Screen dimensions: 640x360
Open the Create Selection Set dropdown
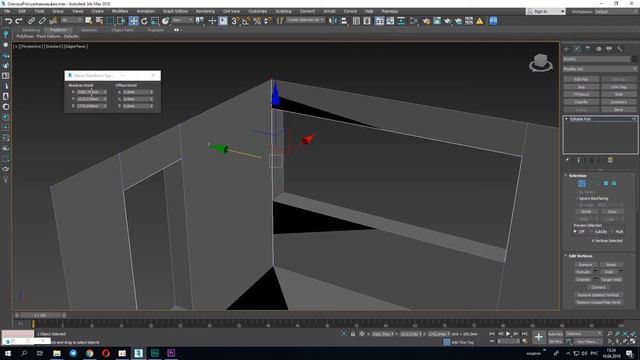(x=305, y=20)
